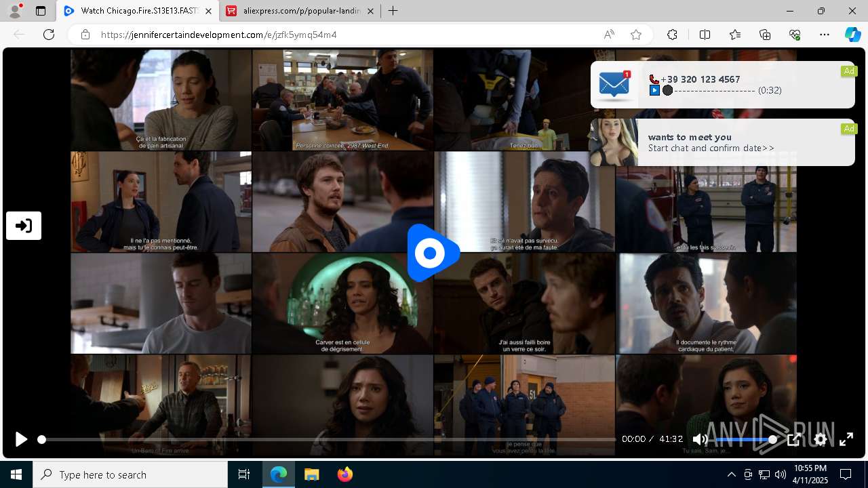Click thumbnail with 'pain artisanal' subtitle

161,99
